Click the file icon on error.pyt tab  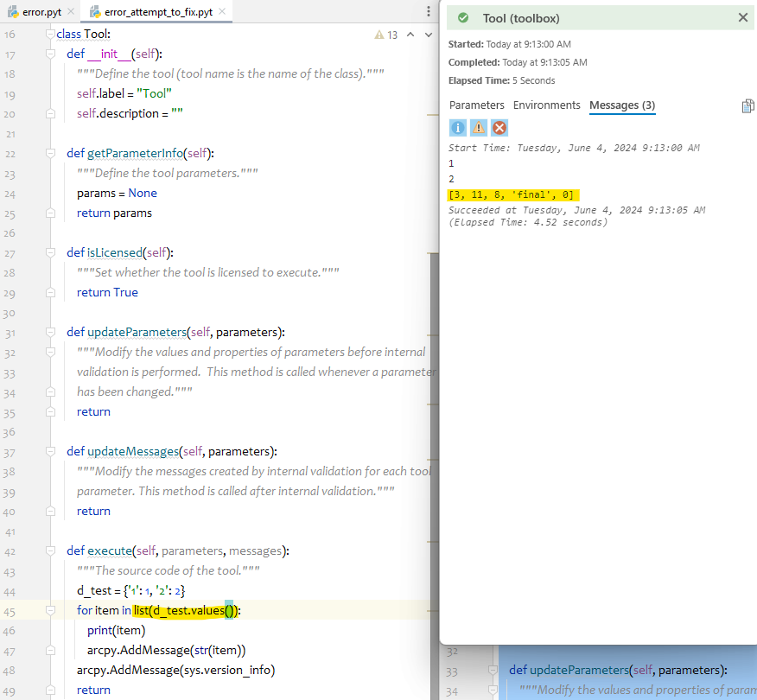[x=11, y=13]
